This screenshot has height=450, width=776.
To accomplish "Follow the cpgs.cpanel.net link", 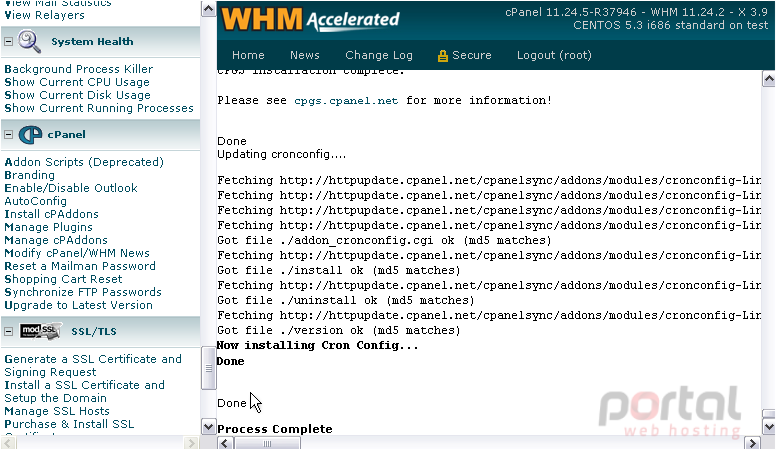I will tap(346, 100).
